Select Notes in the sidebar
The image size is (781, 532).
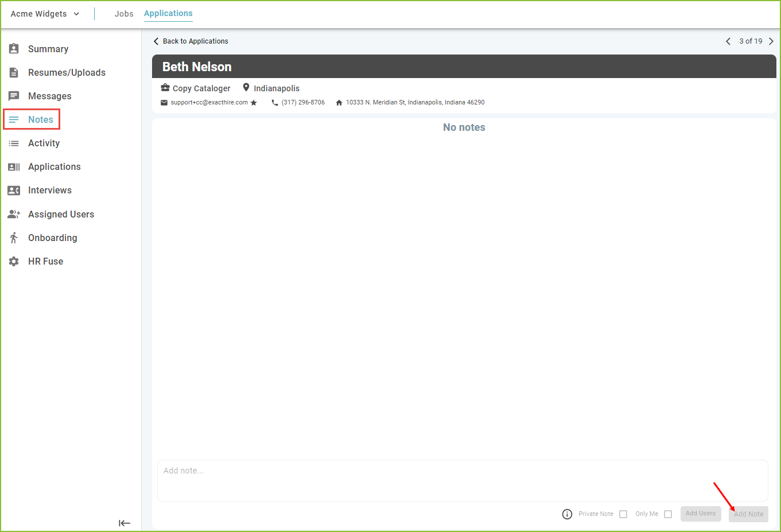(x=41, y=119)
